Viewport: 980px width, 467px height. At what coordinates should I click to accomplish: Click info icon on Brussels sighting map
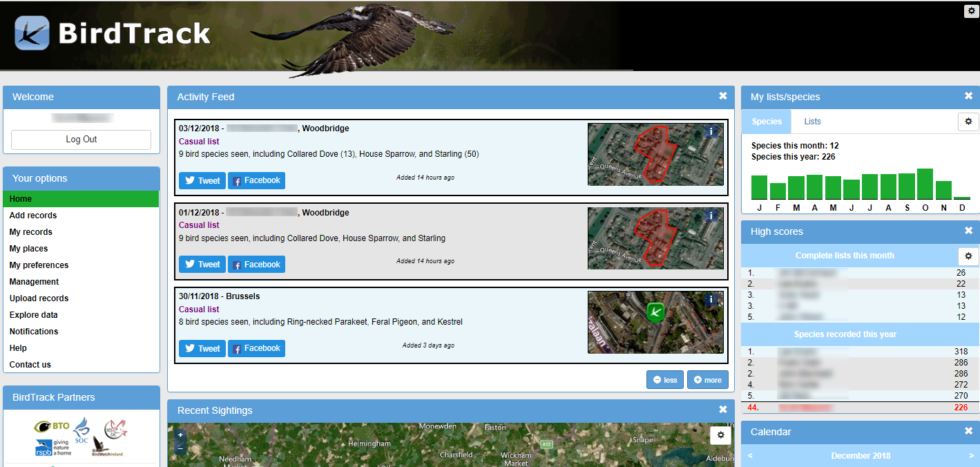(711, 299)
